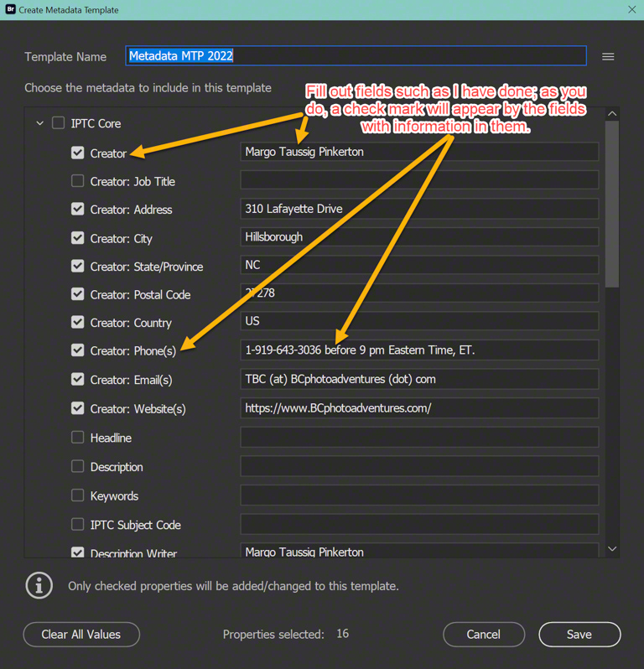Click the Creator: Job Title label
Image resolution: width=644 pixels, height=669 pixels.
point(132,182)
